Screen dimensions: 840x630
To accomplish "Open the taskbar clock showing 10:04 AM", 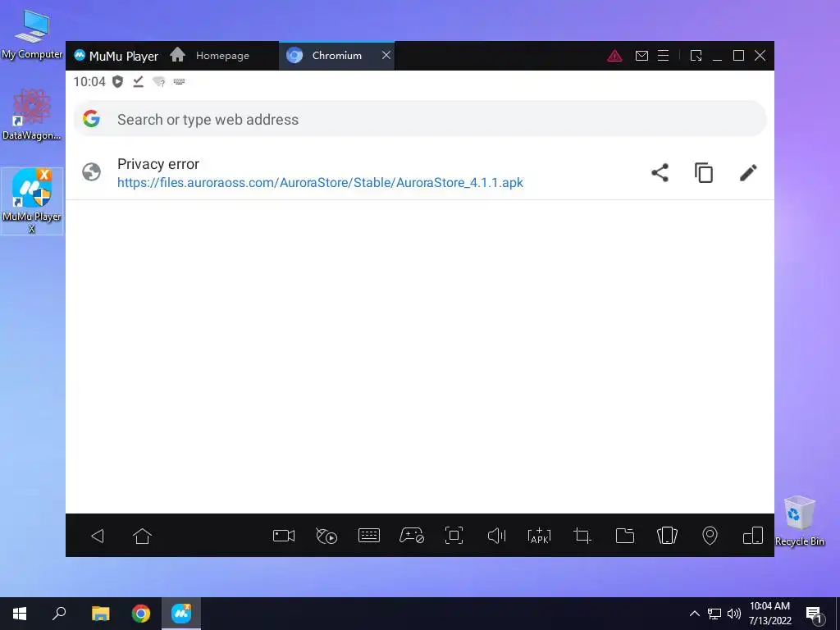I will pyautogui.click(x=769, y=614).
